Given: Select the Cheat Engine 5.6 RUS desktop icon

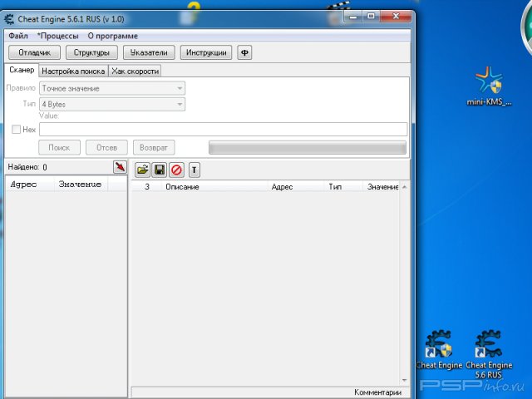Looking at the screenshot, I should (488, 347).
